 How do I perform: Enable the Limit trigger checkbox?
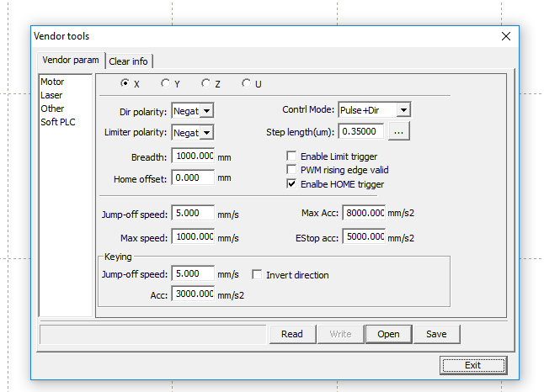pos(292,156)
